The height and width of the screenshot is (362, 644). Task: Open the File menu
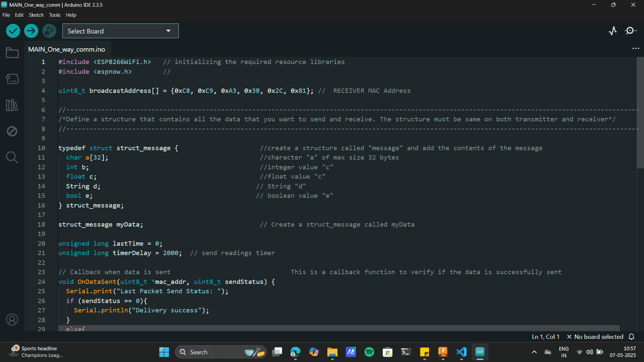(x=6, y=15)
